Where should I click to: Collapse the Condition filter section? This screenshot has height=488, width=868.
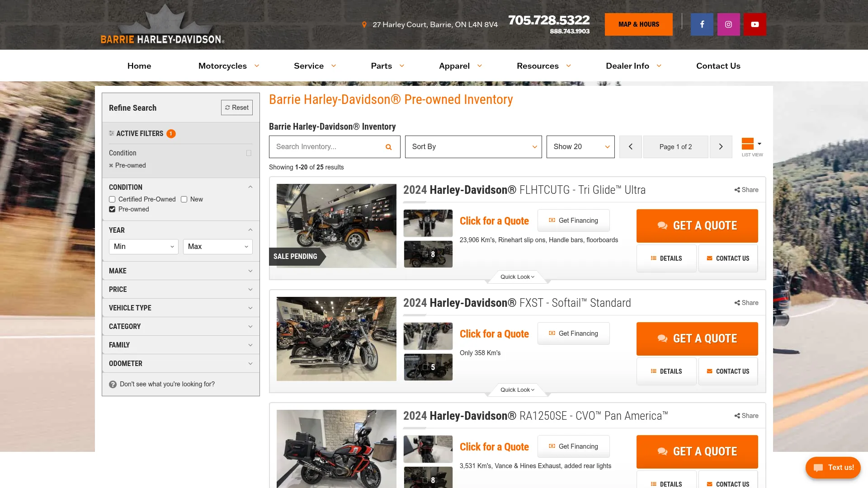[x=181, y=187]
